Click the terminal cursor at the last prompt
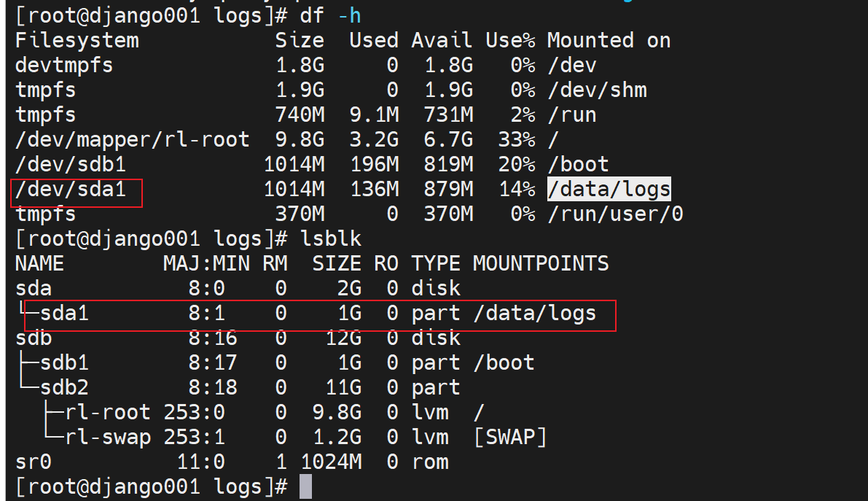Viewport: 868px width, 501px height. pyautogui.click(x=305, y=486)
